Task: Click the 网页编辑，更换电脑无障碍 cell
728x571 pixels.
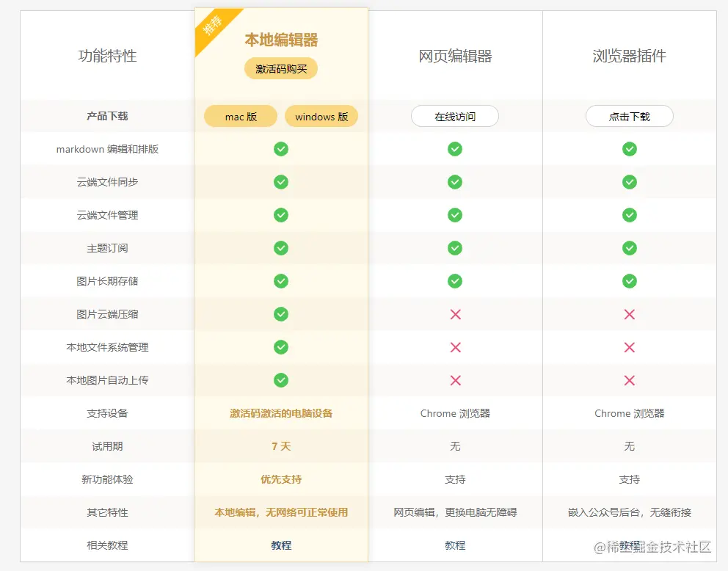Action: point(455,512)
